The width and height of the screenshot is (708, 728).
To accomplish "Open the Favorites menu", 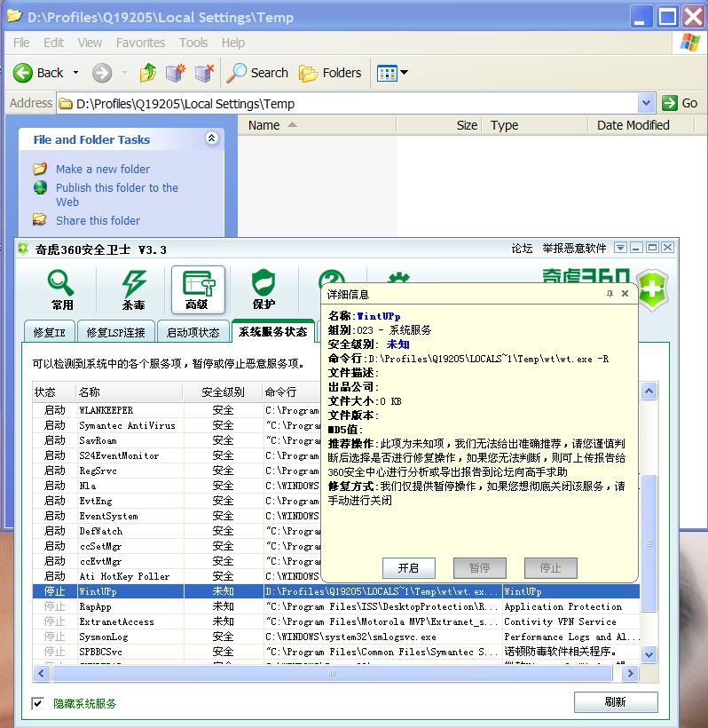I will click(140, 43).
